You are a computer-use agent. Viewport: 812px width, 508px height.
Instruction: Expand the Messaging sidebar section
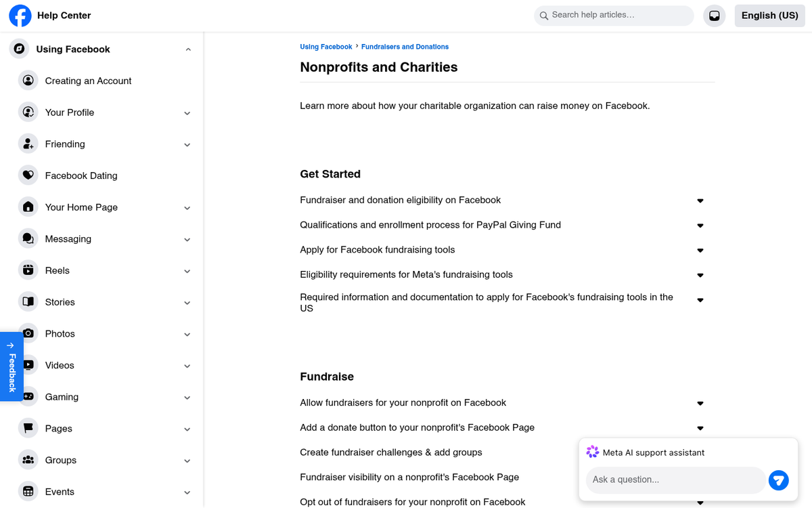pyautogui.click(x=187, y=238)
